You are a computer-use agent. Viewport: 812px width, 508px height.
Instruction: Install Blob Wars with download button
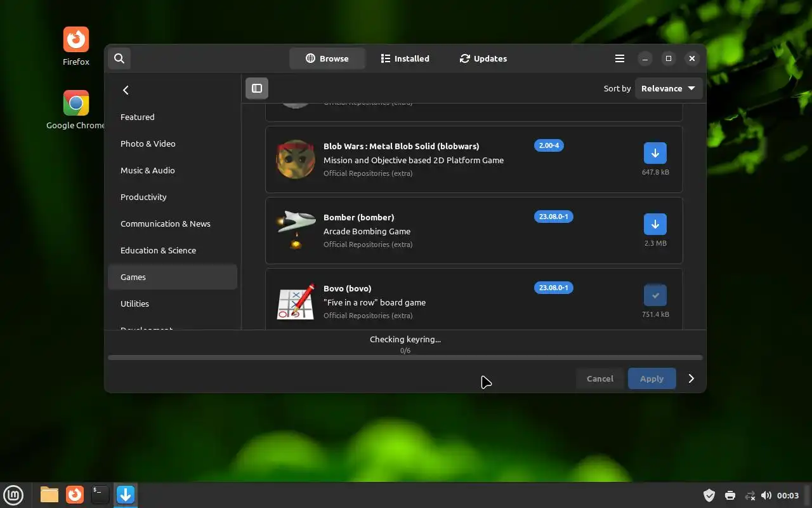click(655, 153)
